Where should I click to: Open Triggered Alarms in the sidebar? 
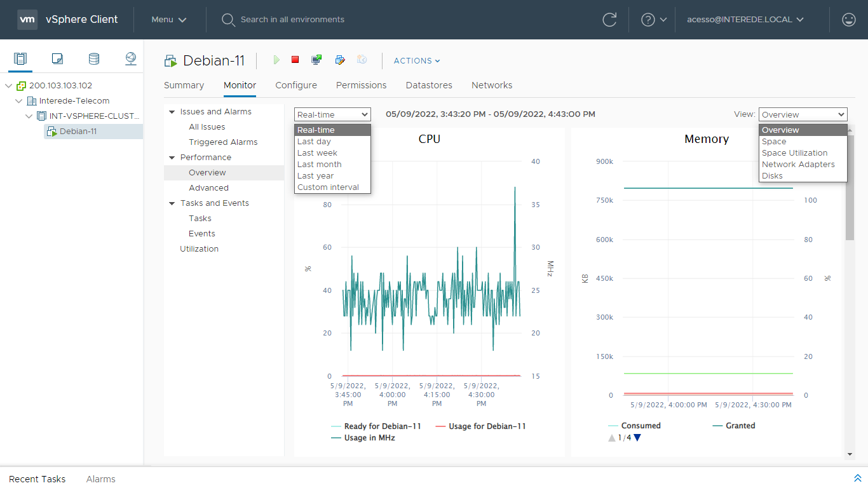pyautogui.click(x=223, y=142)
